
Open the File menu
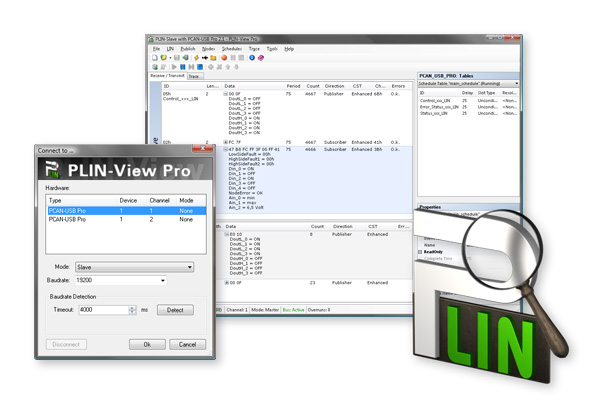[x=157, y=49]
